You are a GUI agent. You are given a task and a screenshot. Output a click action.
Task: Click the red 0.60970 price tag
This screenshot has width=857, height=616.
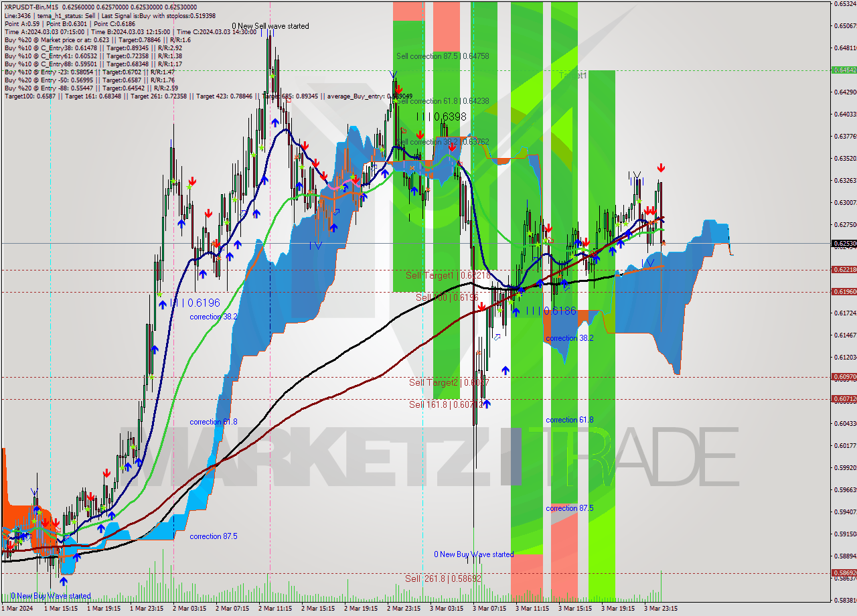(844, 376)
